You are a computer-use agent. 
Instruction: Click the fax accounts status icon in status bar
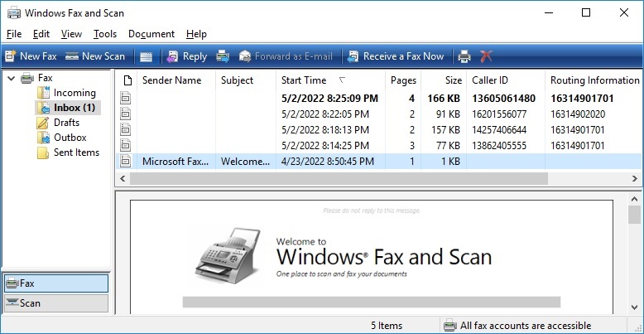[x=449, y=326]
